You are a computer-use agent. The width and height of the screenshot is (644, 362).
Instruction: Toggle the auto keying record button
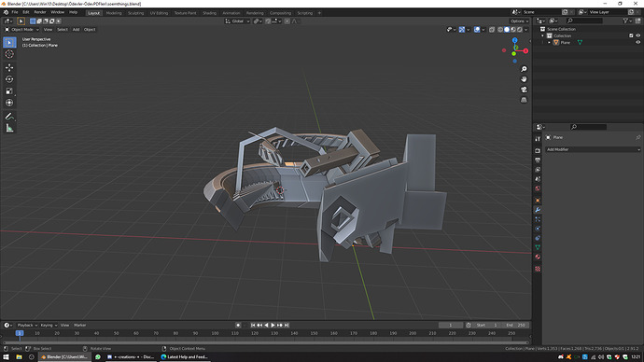pos(238,325)
